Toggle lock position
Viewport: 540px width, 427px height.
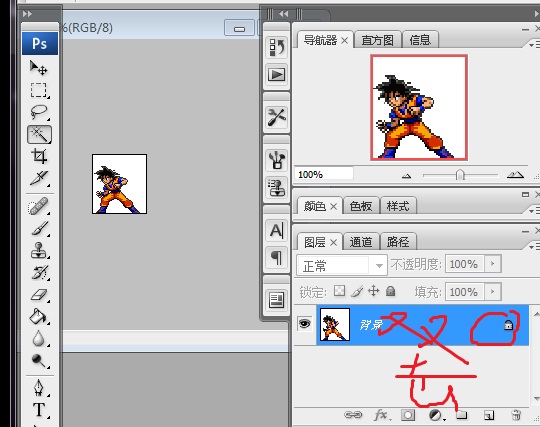click(x=373, y=291)
